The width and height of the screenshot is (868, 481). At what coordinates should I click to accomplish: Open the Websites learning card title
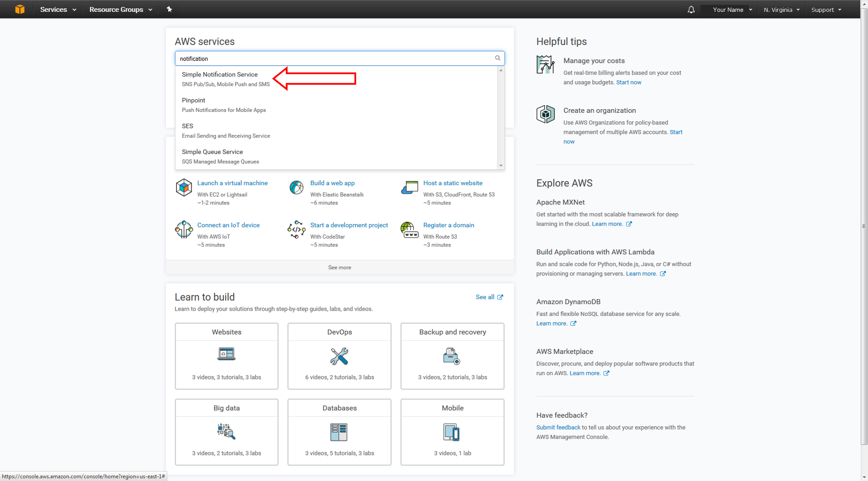(227, 332)
